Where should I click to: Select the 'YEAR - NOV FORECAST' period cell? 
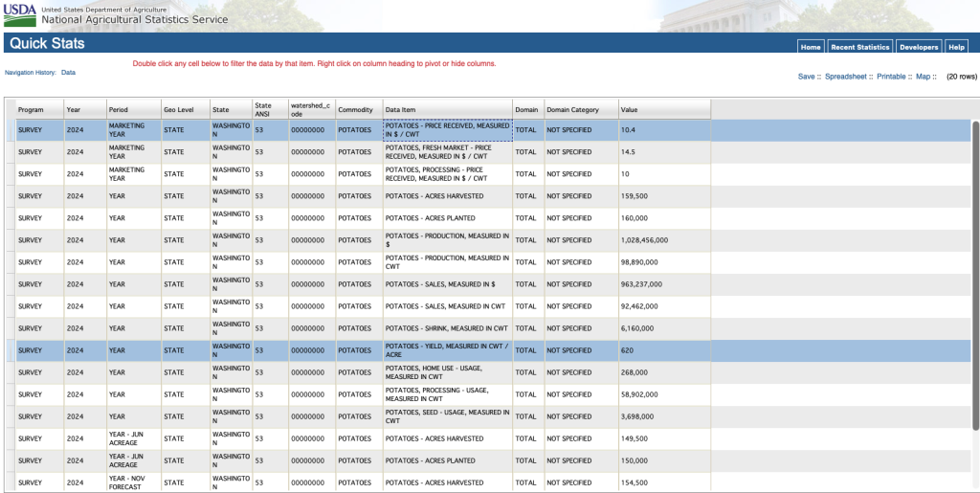tap(134, 482)
